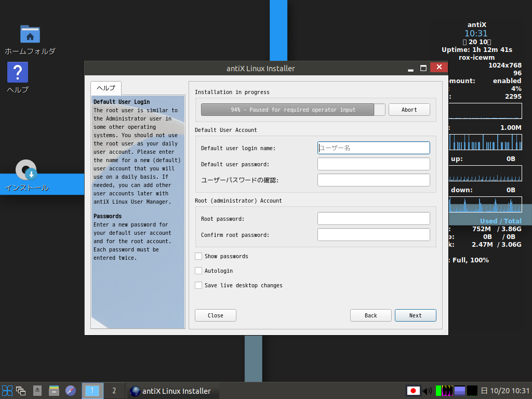This screenshot has height=399, width=532.
Task: Select the ヘルプ tab in installer
Action: (x=106, y=88)
